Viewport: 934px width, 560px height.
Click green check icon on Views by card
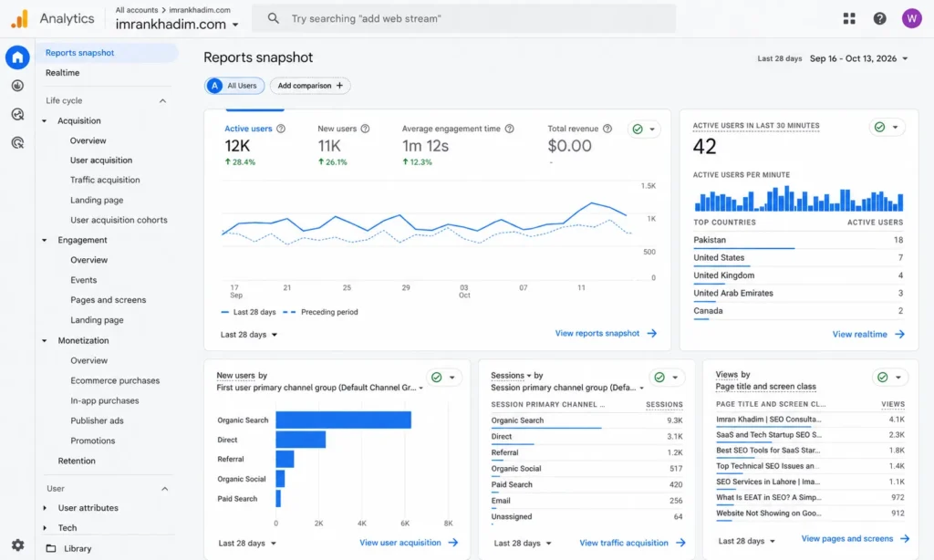point(883,377)
